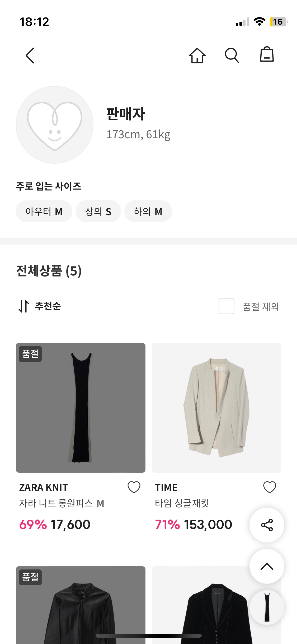
Task: Open the seller profile avatar
Action: [x=55, y=125]
